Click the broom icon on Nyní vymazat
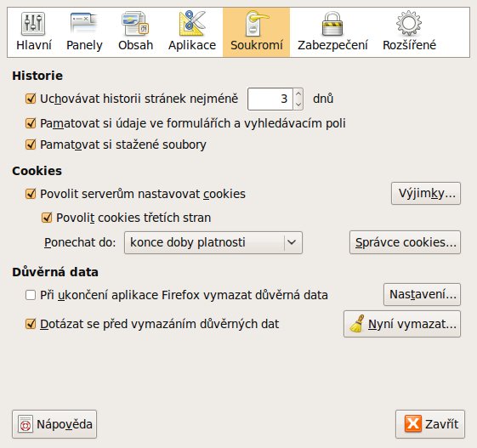Image resolution: width=477 pixels, height=448 pixels. pyautogui.click(x=357, y=324)
